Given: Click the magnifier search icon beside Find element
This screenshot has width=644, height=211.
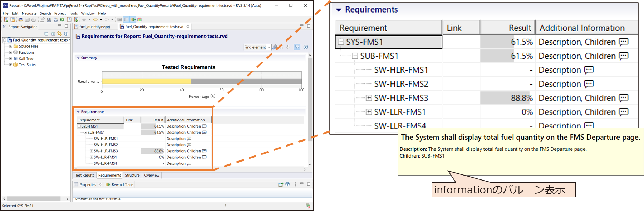Looking at the screenshot, I should [x=275, y=47].
